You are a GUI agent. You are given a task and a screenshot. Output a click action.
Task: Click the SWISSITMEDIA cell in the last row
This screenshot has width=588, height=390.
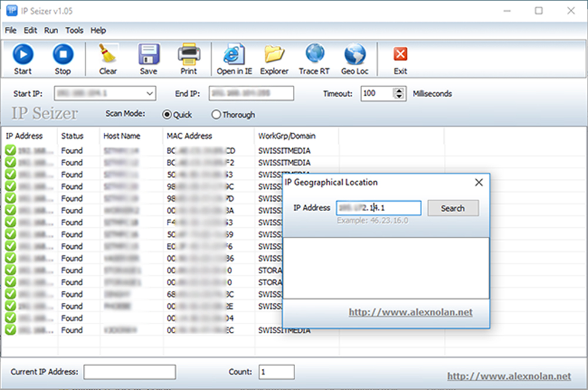coord(284,331)
